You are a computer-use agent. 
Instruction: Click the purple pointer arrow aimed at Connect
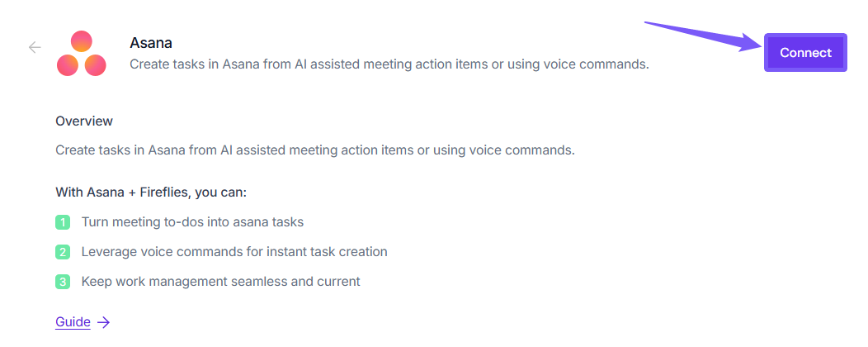704,36
